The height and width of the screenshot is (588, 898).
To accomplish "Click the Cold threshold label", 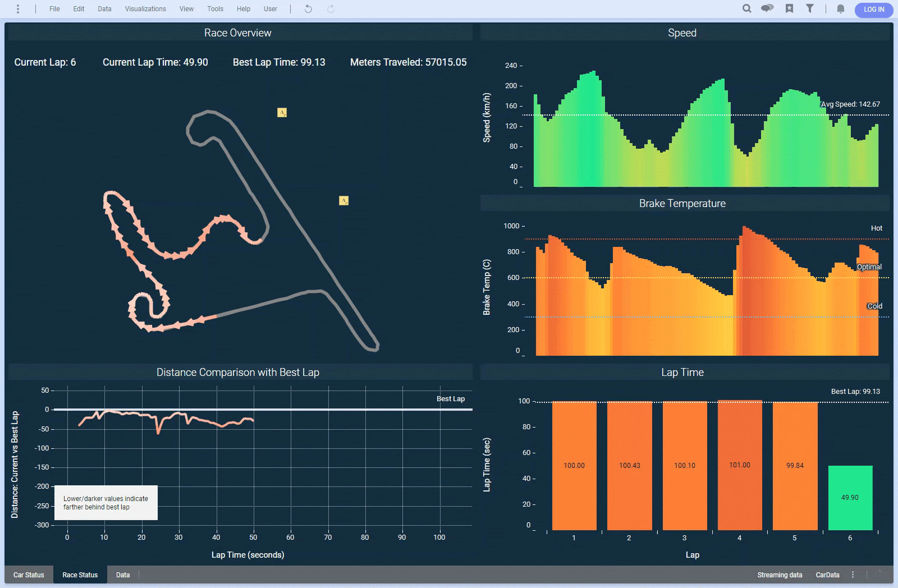I will [x=875, y=306].
